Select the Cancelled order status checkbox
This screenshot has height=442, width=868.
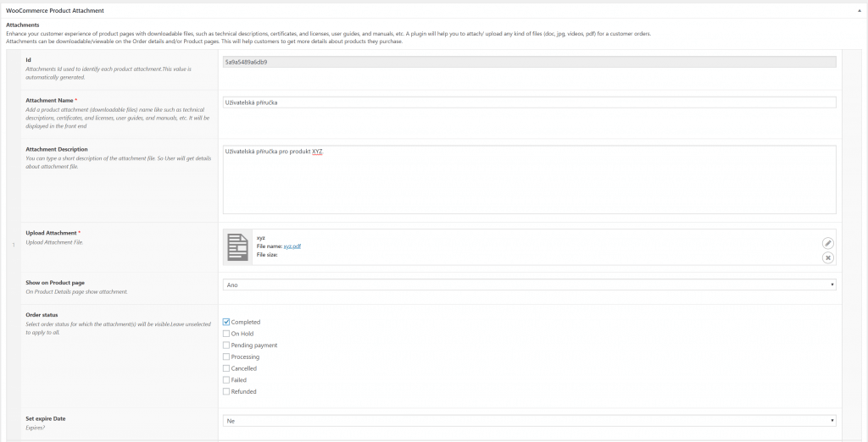(x=225, y=368)
